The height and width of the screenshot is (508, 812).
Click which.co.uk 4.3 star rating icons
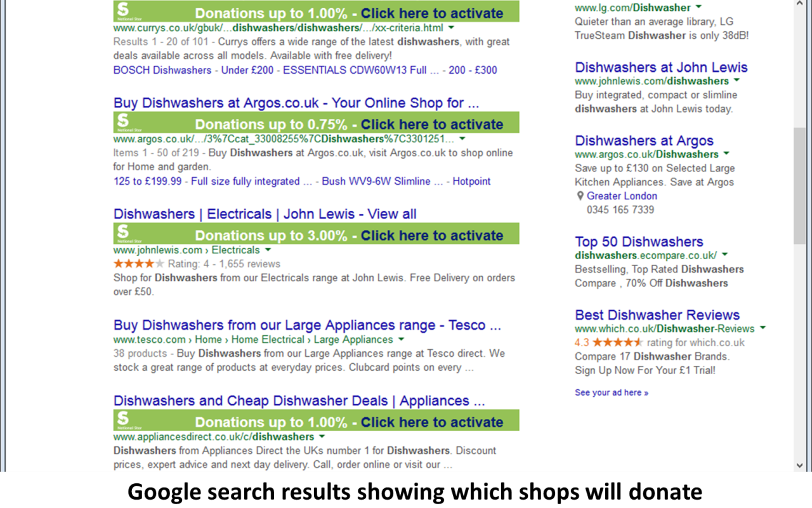tap(618, 342)
